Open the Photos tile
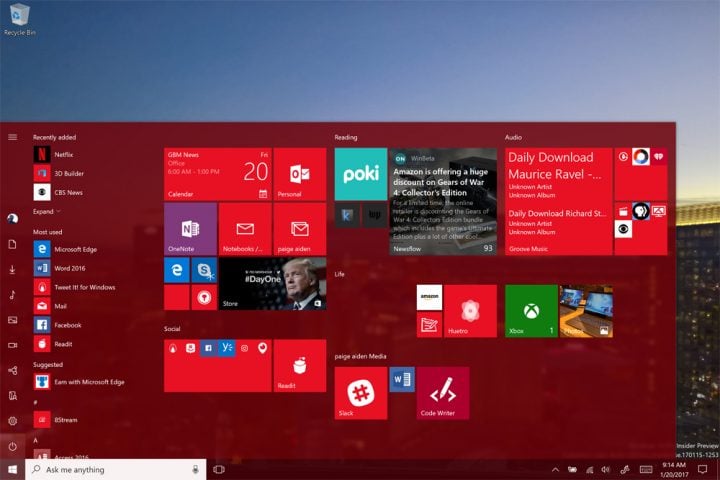 point(586,311)
